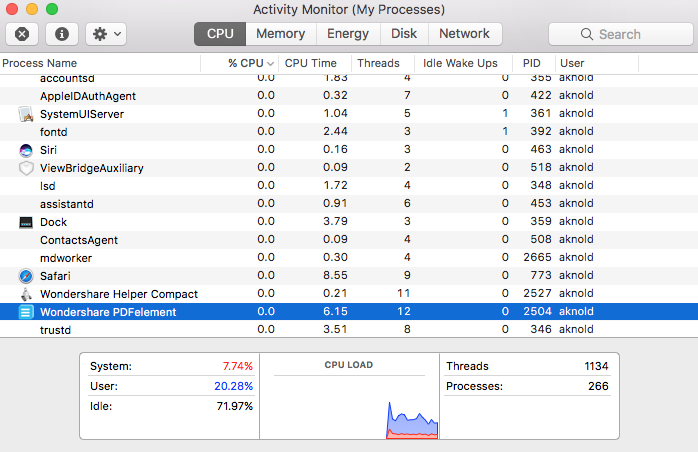Click the green zoom window button

tap(52, 9)
